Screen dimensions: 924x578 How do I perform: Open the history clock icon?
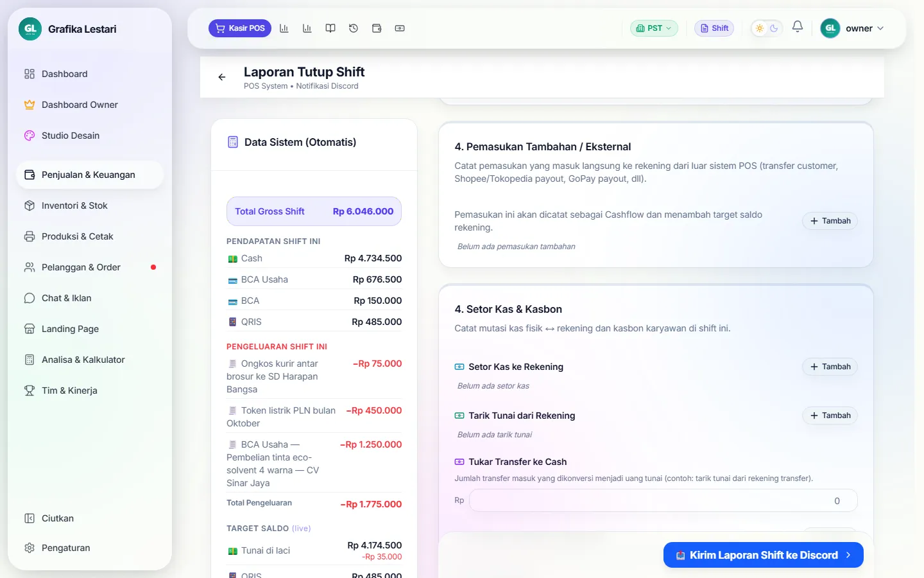(354, 28)
